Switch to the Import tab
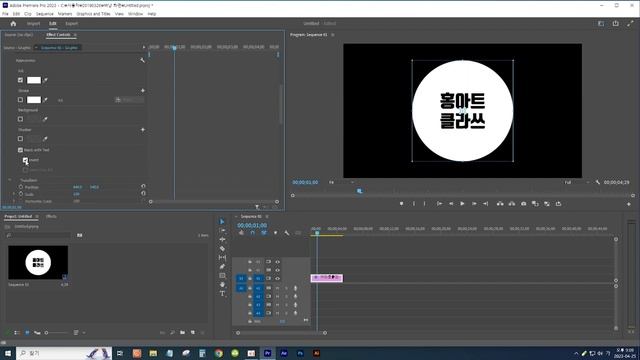Image resolution: width=640 pixels, height=360 pixels. click(33, 24)
